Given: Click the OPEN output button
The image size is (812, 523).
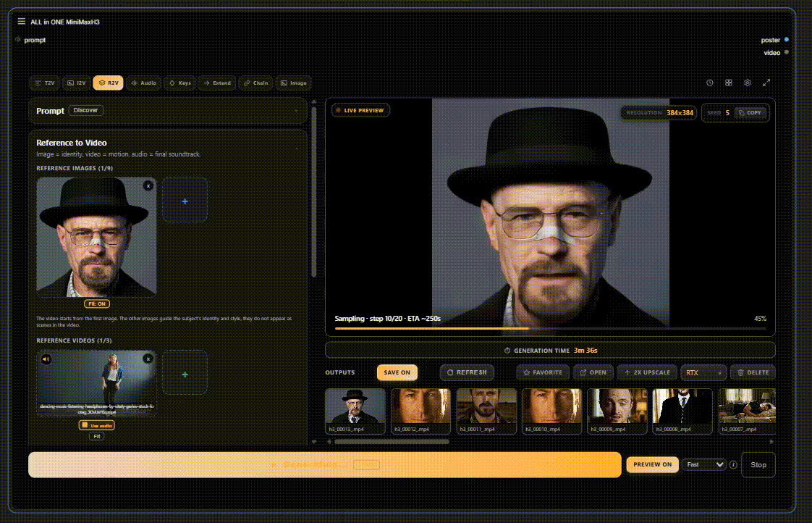Looking at the screenshot, I should point(593,372).
